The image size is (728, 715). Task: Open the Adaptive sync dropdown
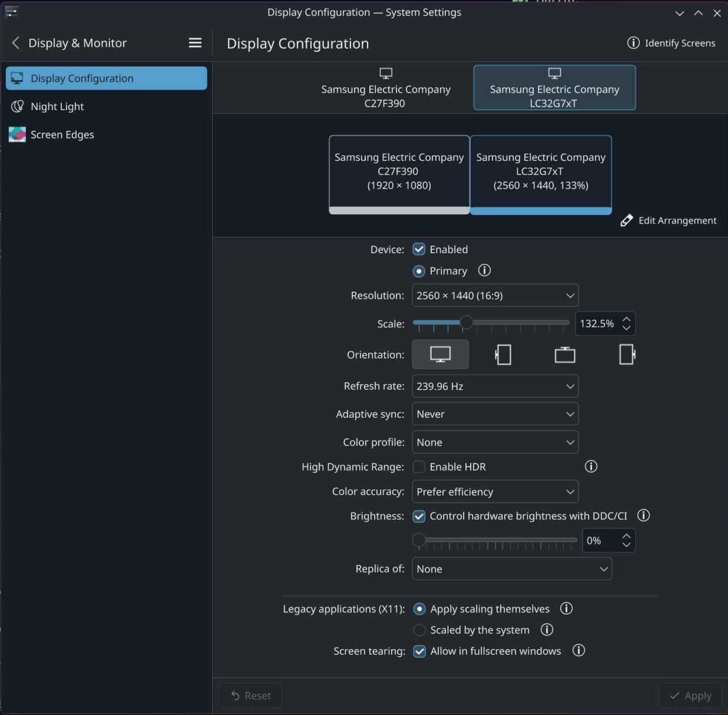click(x=495, y=414)
